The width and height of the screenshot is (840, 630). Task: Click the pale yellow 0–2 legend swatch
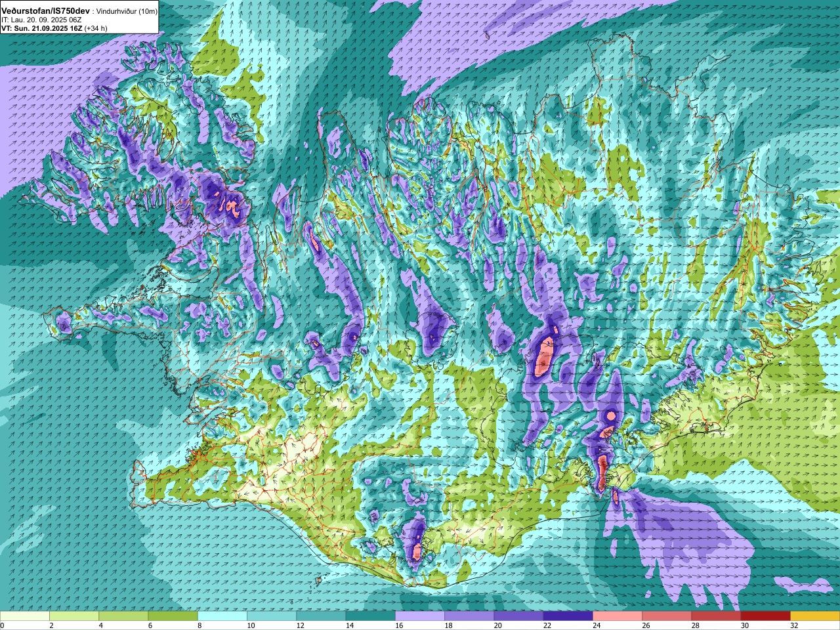coord(25,616)
